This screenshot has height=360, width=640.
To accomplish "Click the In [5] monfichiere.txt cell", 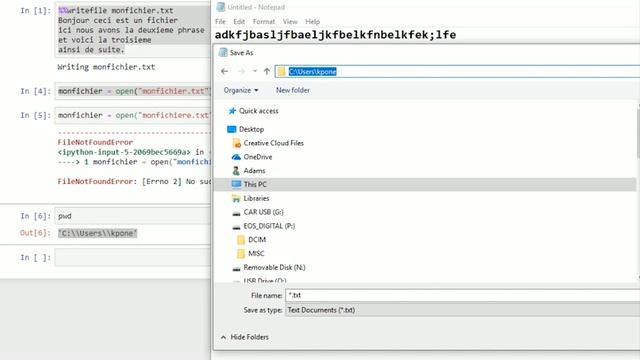I will [x=133, y=116].
